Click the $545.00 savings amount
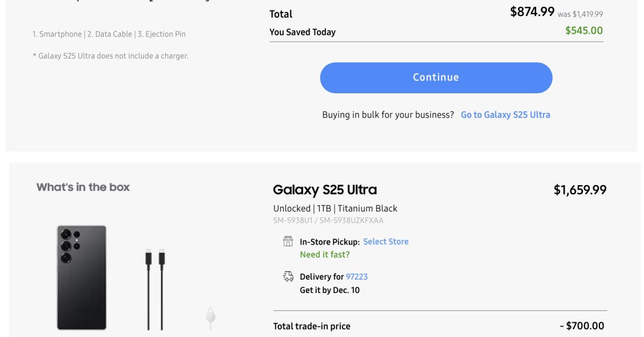644x337 pixels. [x=584, y=31]
